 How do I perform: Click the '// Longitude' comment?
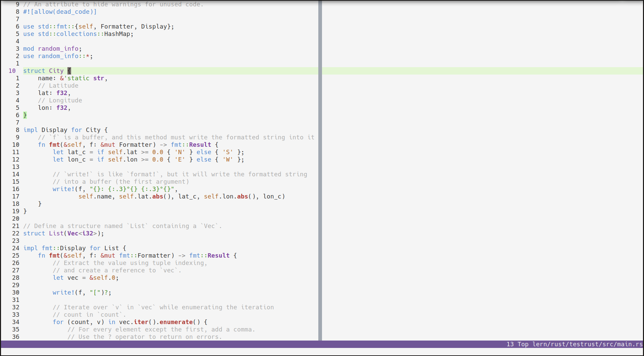point(60,100)
